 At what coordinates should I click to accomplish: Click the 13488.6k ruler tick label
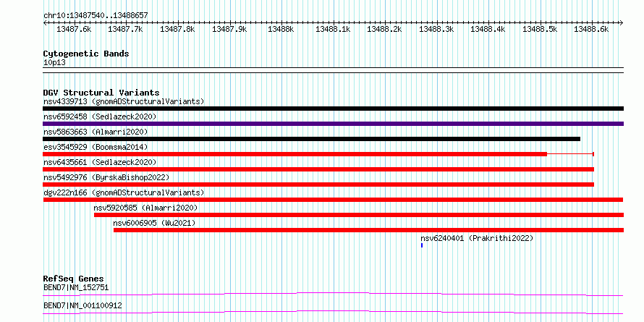click(591, 29)
